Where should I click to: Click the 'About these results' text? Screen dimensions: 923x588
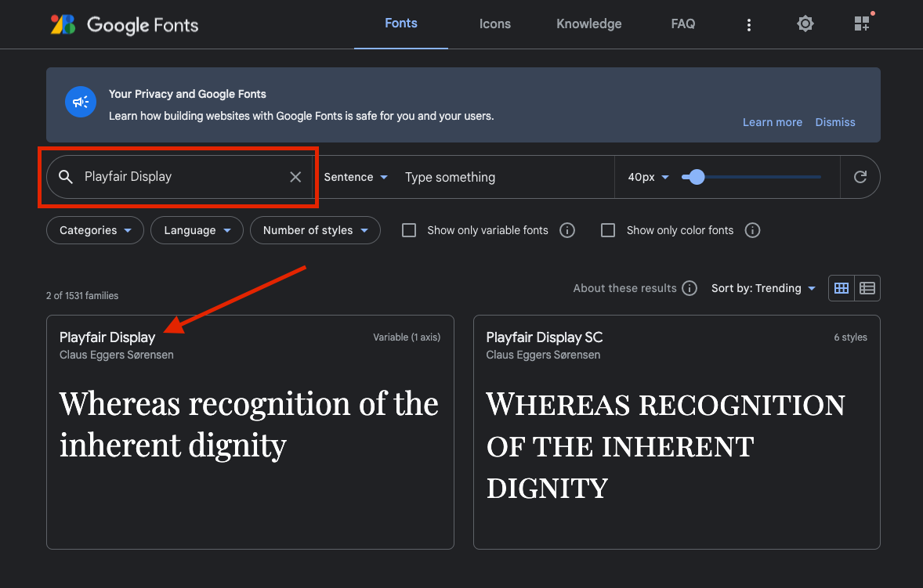point(624,288)
